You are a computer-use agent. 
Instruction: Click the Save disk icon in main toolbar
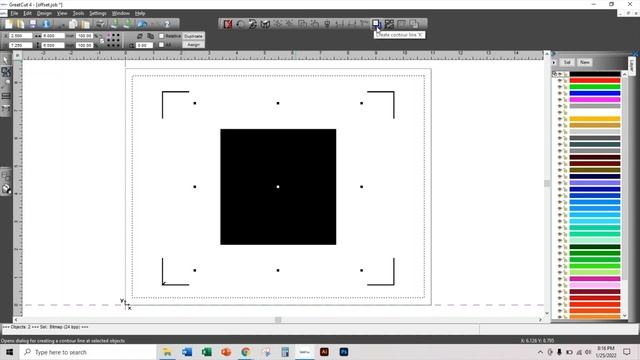click(33, 24)
